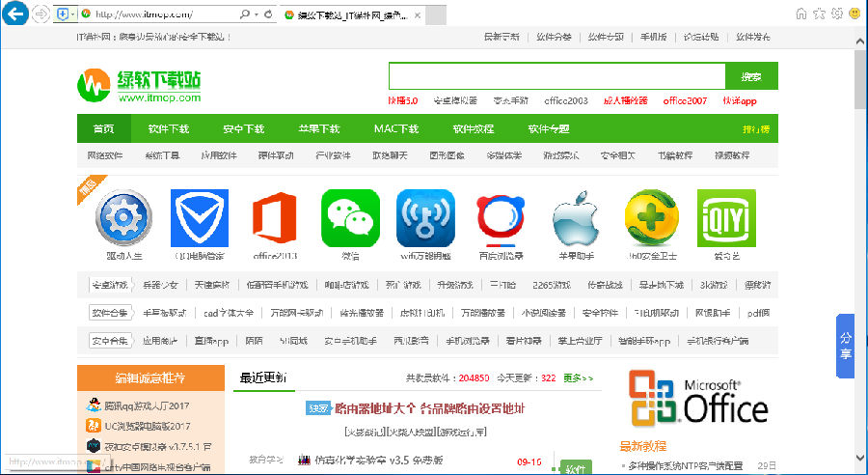Open the 直播app link

211,341
